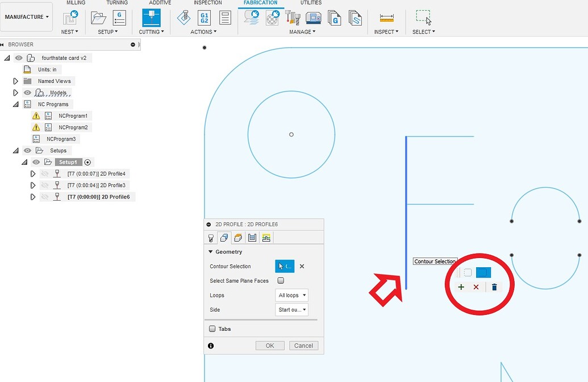Click the highlighted Contour Selection swatch
This screenshot has height=382, width=588.
[x=483, y=272]
